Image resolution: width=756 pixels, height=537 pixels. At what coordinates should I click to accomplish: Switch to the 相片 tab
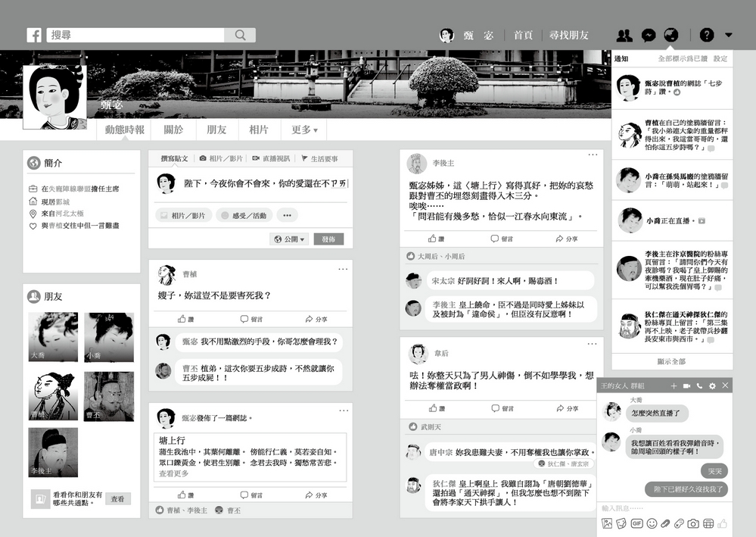click(258, 130)
